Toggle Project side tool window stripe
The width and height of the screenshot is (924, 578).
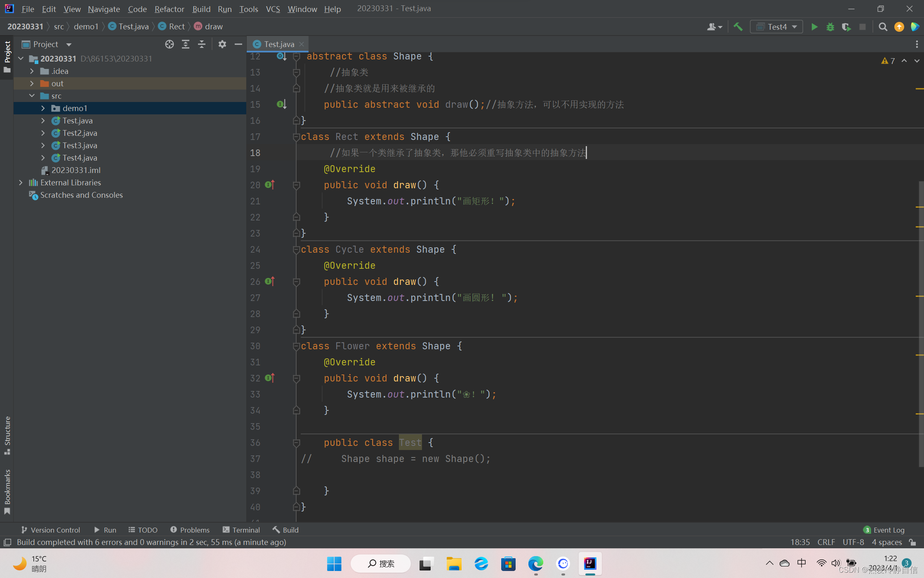tap(7, 57)
